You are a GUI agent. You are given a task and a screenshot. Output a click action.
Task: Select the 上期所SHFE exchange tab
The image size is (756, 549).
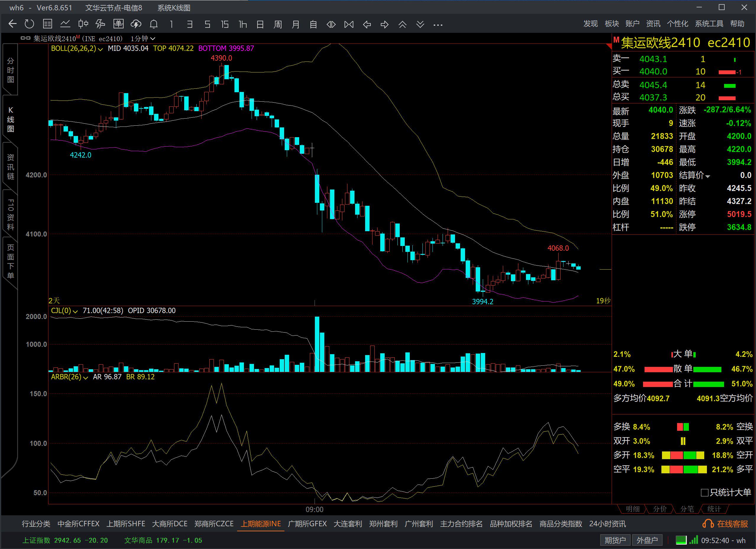(126, 524)
